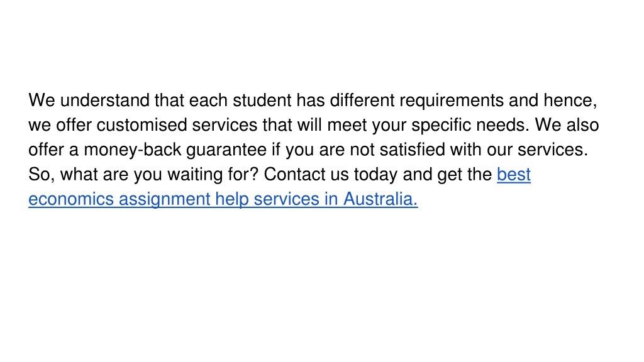This screenshot has width=644, height=362.
Task: Click the word 'specific' before 'needs'
Action: tap(441, 126)
